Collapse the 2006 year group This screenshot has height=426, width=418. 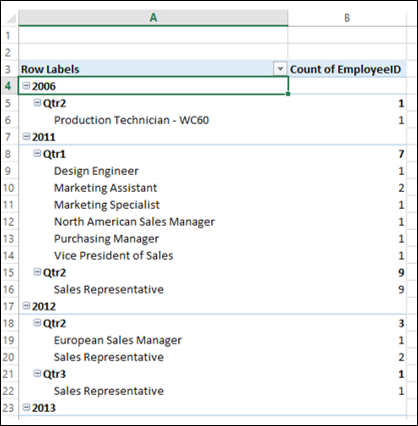(26, 86)
